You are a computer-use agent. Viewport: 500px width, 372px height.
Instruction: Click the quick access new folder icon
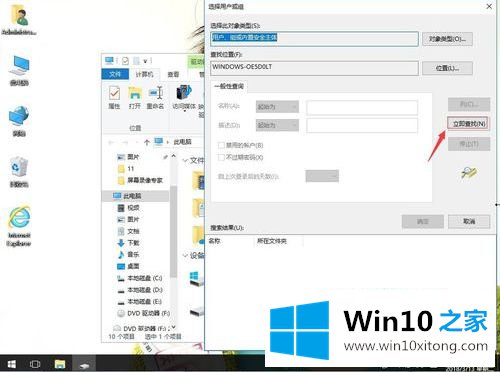pyautogui.click(x=136, y=61)
